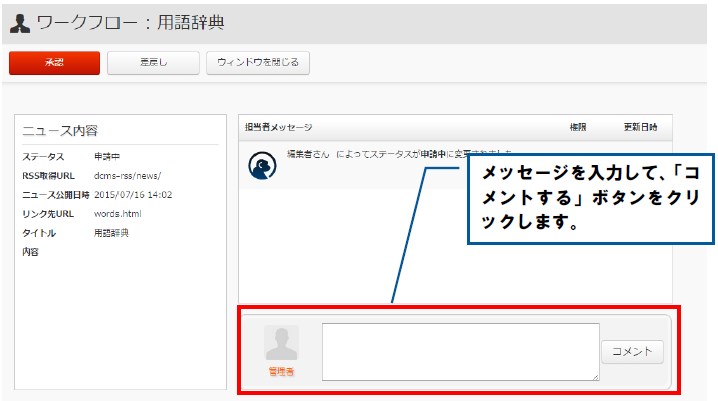Click the タイトル value 用語辞典
Viewport: 718px width, 401px height.
pyautogui.click(x=111, y=233)
